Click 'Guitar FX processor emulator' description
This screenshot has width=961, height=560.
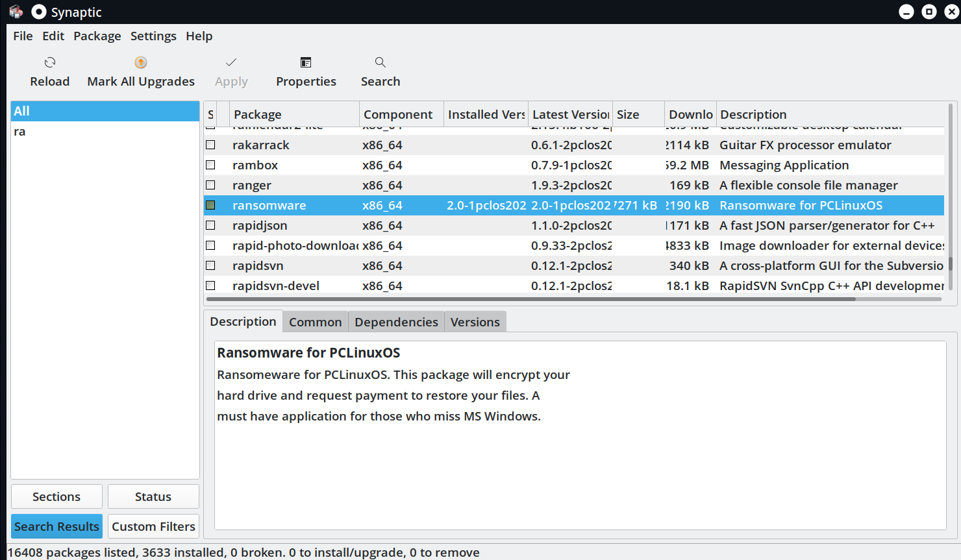coord(805,145)
